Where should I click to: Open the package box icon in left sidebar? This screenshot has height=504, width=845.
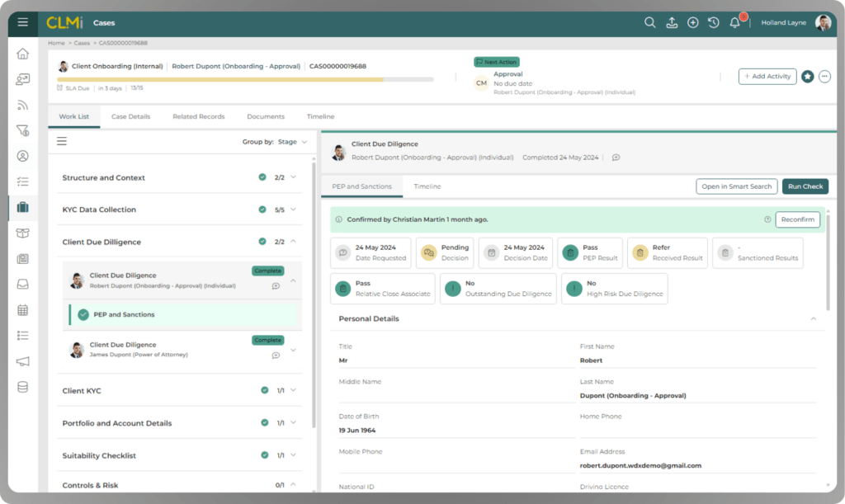tap(22, 233)
